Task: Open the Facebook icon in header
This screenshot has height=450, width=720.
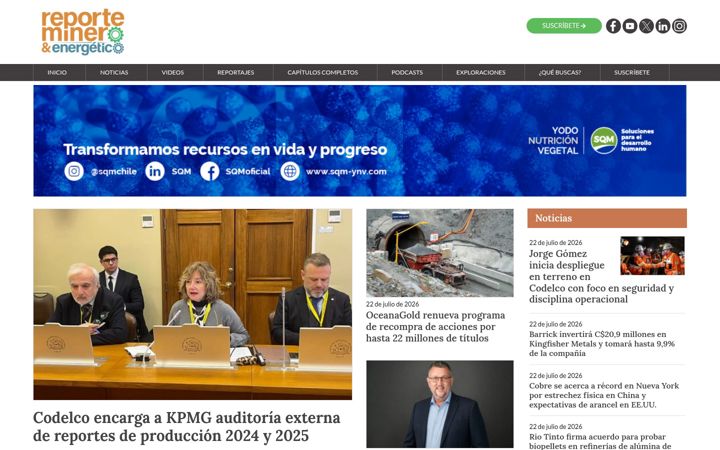Action: 613,26
